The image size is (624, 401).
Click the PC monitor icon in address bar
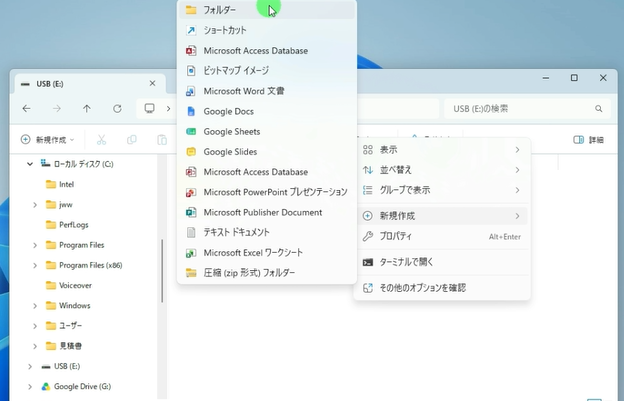coord(150,108)
